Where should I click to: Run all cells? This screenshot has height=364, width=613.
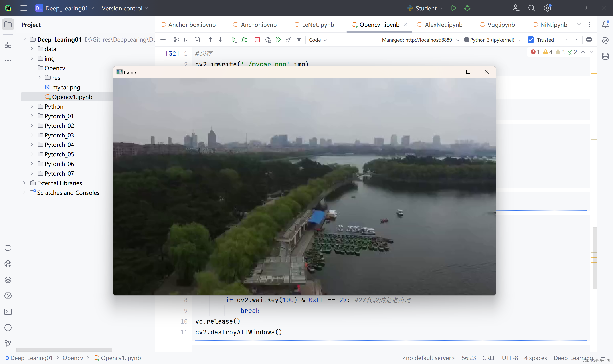278,40
